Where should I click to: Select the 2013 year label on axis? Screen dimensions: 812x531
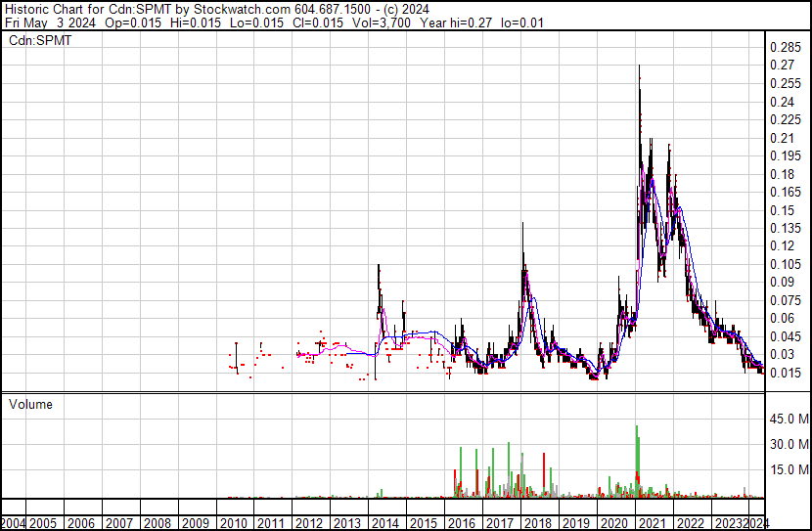pyautogui.click(x=347, y=523)
